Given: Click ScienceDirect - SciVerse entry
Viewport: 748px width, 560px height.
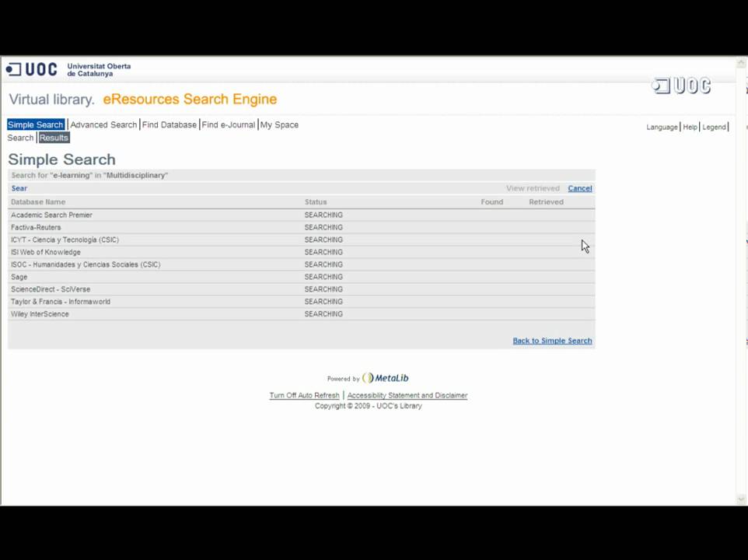Looking at the screenshot, I should pyautogui.click(x=51, y=289).
